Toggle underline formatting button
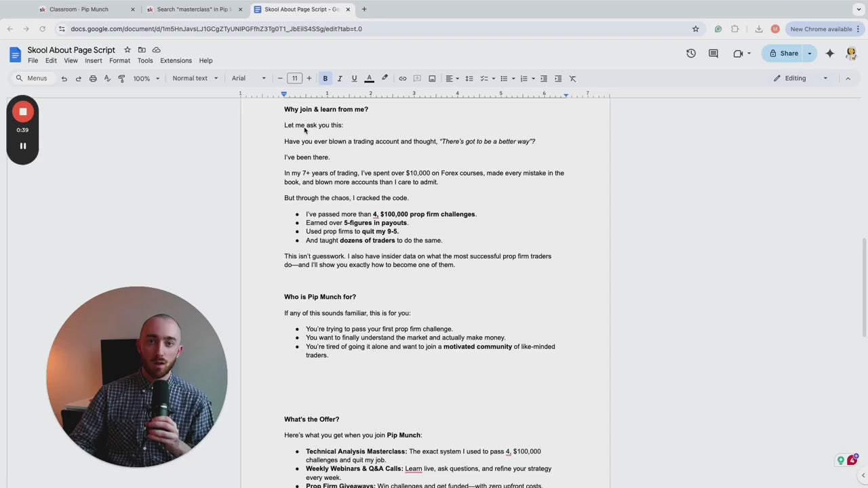 click(x=354, y=79)
